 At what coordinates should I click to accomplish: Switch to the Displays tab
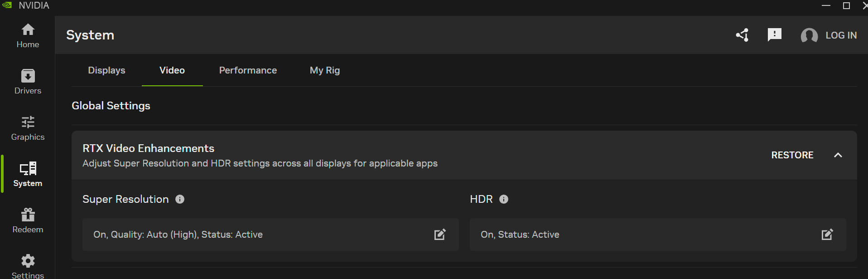(106, 70)
